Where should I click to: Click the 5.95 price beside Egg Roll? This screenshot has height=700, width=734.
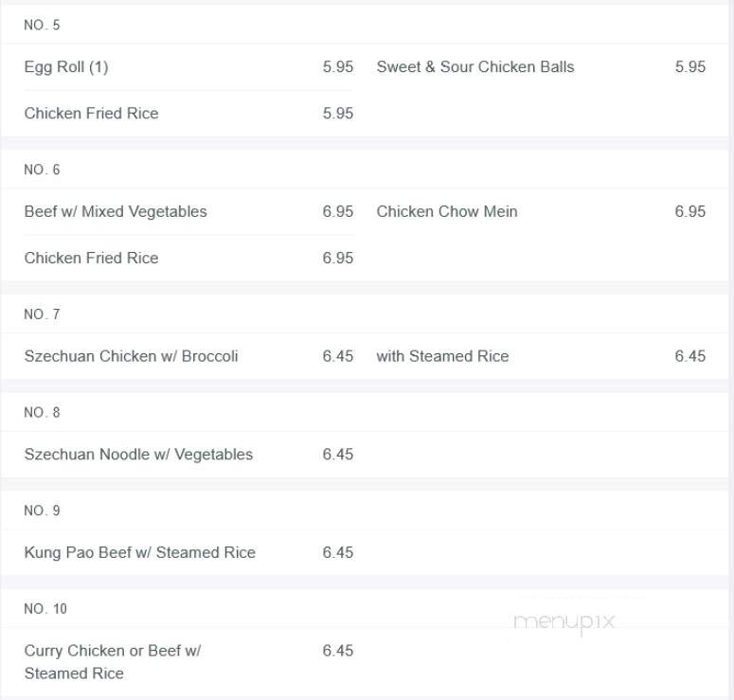(x=337, y=67)
